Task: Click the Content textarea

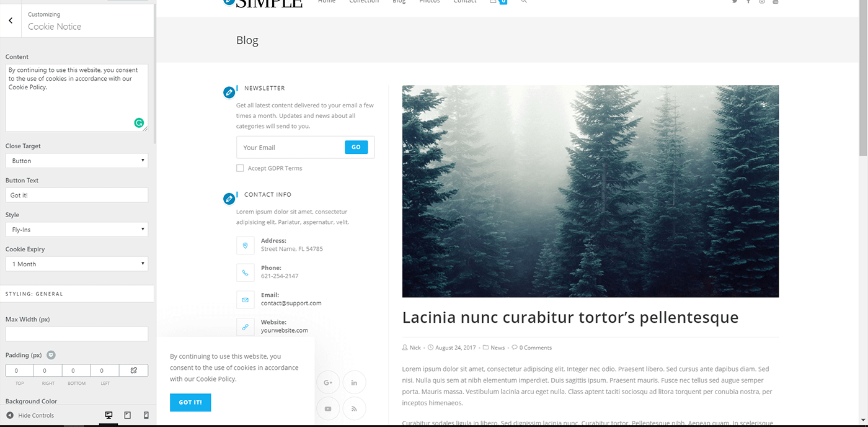Action: pyautogui.click(x=77, y=97)
